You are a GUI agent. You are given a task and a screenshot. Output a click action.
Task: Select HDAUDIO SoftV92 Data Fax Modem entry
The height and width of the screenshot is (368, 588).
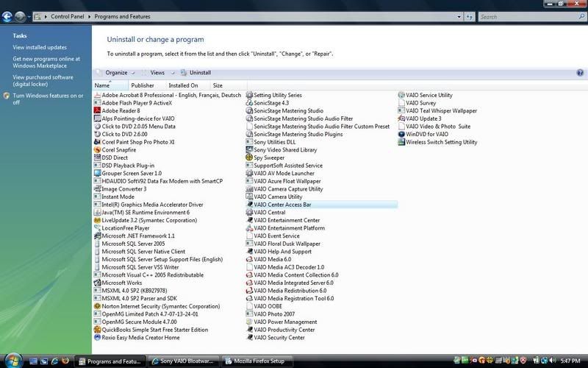tap(158, 181)
